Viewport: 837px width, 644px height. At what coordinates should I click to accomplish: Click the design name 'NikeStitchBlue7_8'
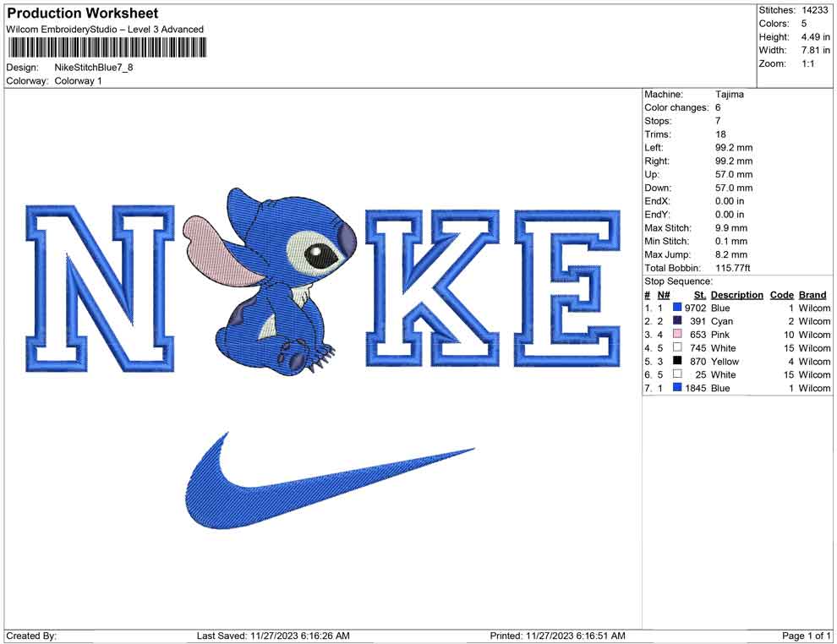click(93, 68)
